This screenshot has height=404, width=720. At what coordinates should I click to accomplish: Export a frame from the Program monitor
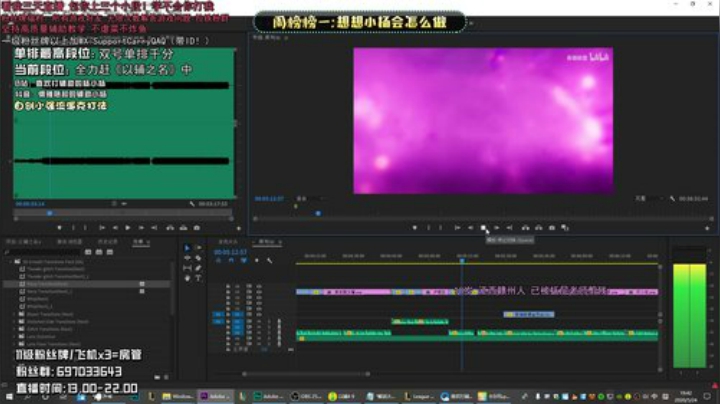click(x=552, y=228)
